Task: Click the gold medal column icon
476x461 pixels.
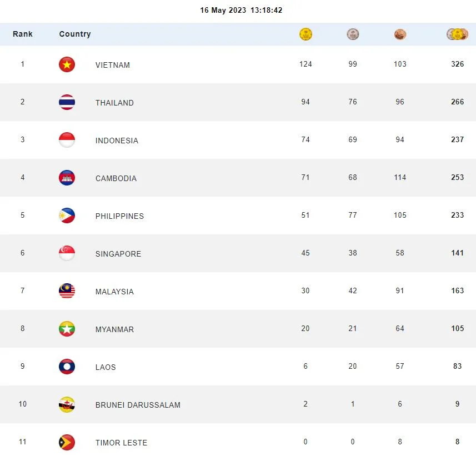Action: tap(305, 34)
